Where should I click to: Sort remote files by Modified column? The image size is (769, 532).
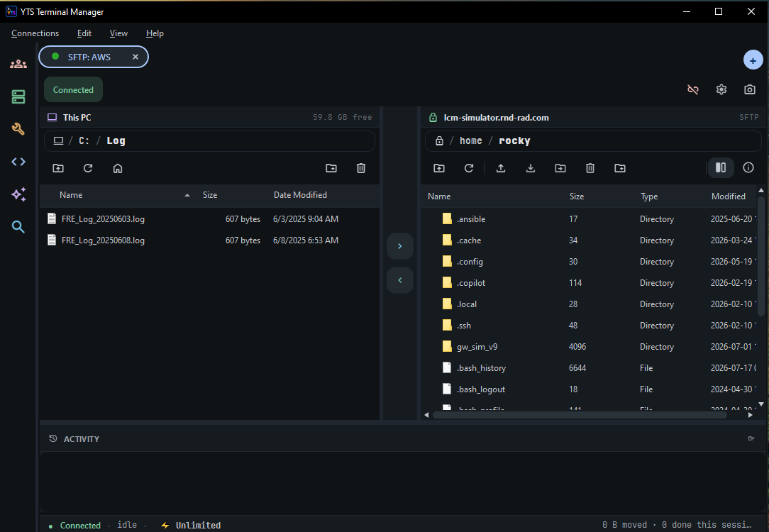pyautogui.click(x=729, y=196)
